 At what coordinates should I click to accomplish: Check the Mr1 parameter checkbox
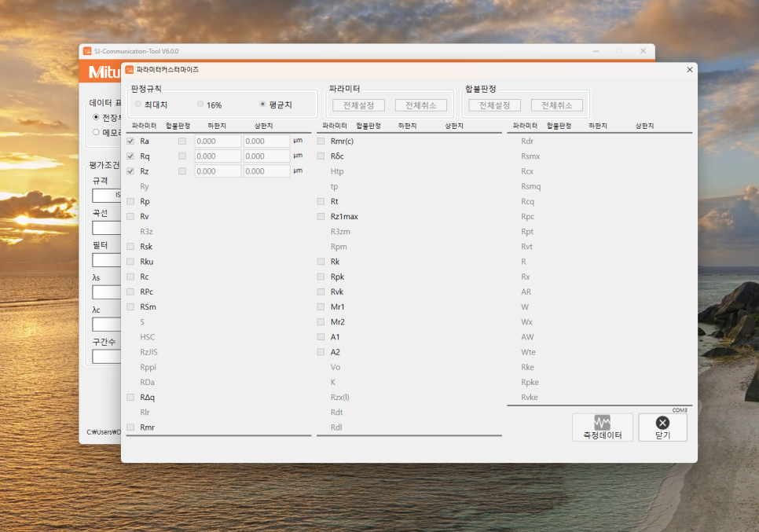(x=321, y=307)
